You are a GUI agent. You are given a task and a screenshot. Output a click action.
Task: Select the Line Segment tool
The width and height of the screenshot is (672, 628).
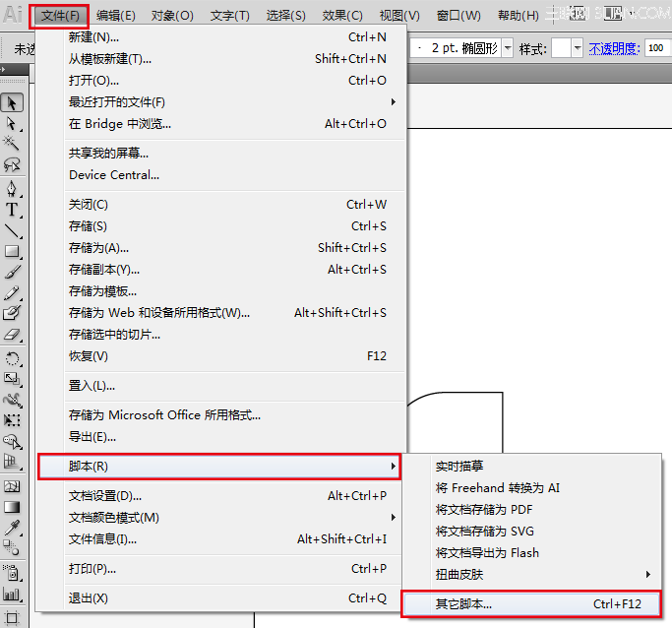click(x=12, y=231)
